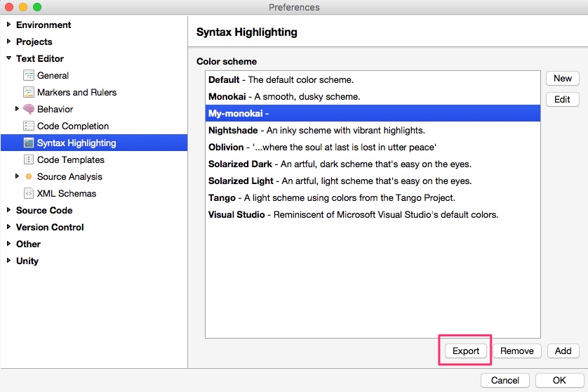Select the Visual Studio color scheme
Screen dimensions: 588x392
tap(373, 215)
